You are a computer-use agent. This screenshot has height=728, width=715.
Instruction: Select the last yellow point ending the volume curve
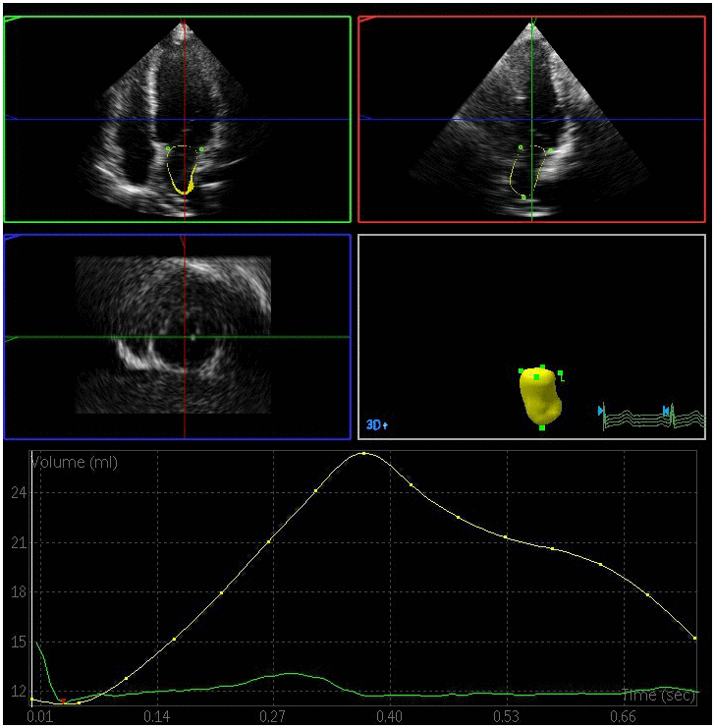pos(694,639)
